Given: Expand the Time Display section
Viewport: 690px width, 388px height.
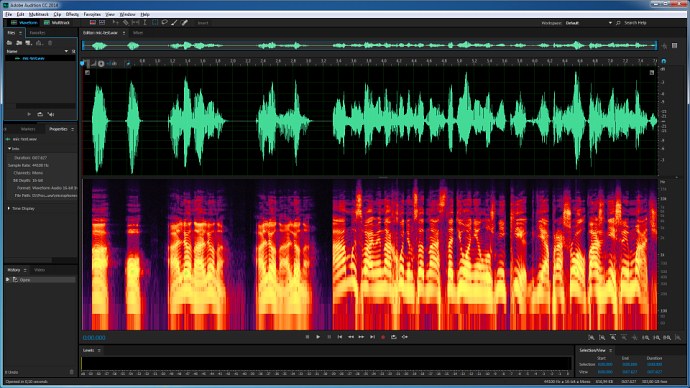Looking at the screenshot, I should pos(9,209).
